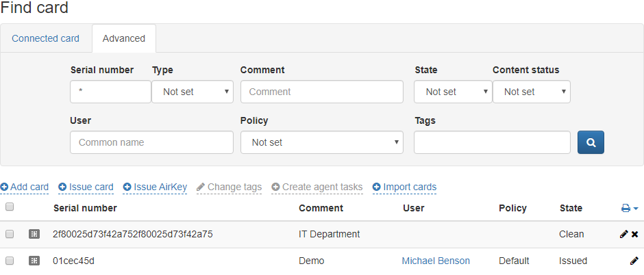Open the Content status dropdown
The width and height of the screenshot is (644, 275).
531,92
